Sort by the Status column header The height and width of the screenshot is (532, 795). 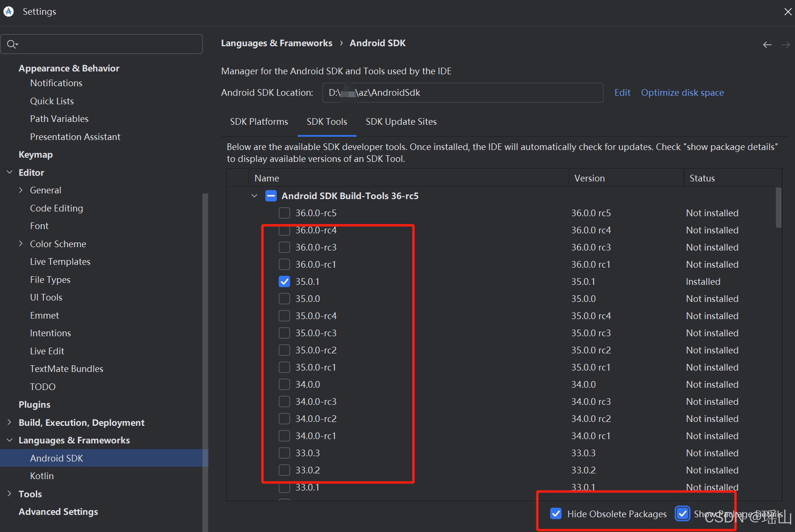733,178
